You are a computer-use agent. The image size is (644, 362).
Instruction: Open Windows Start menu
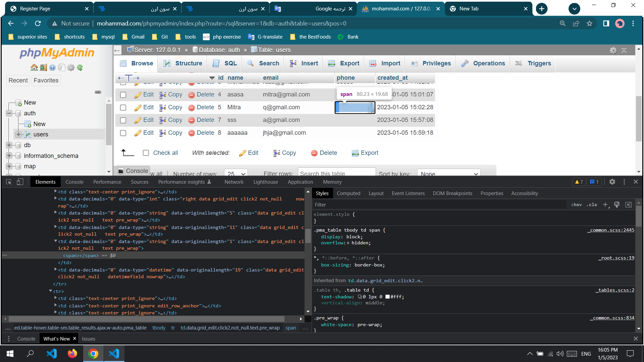[x=10, y=354]
